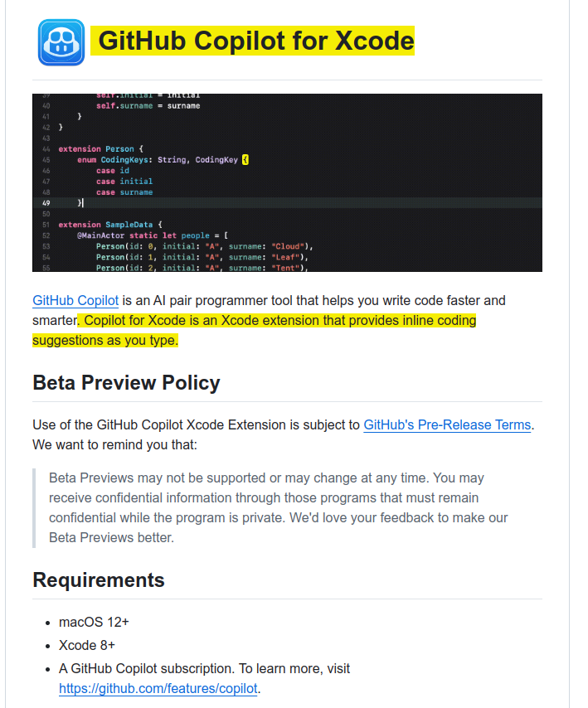Click the 'Beta Preview Policy' heading
Screen dimensions: 588x708
tap(126, 382)
